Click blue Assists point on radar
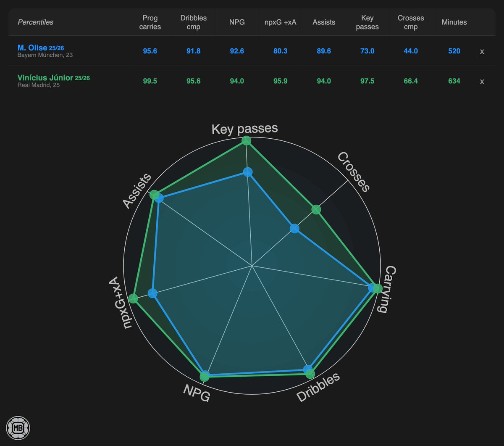 click(159, 198)
